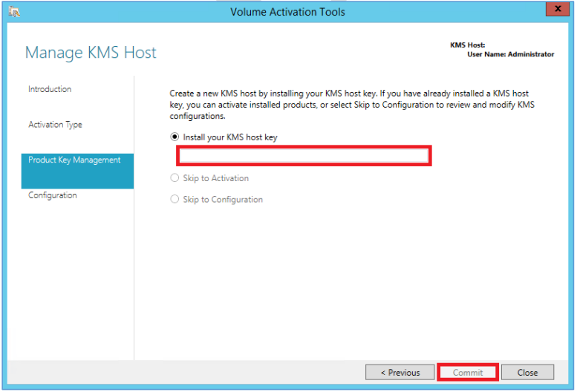Click the KMS Host: label
The width and height of the screenshot is (577, 392).
click(x=467, y=45)
